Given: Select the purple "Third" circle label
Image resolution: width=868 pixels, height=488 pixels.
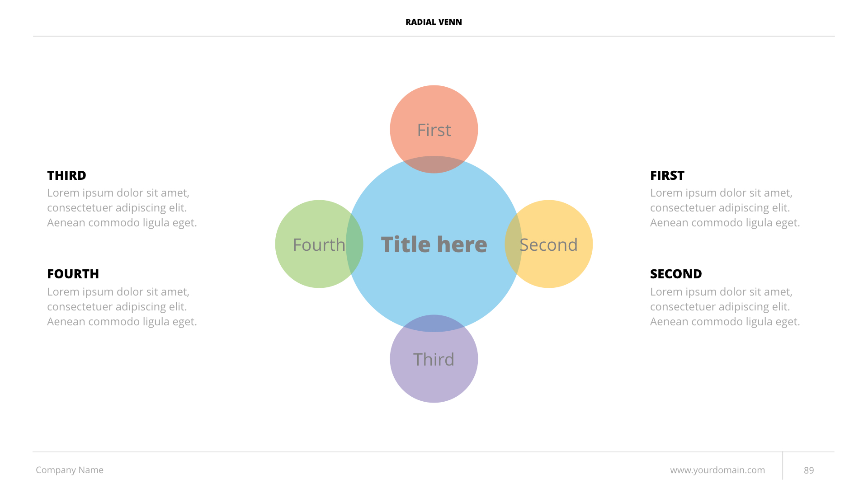Looking at the screenshot, I should pyautogui.click(x=434, y=360).
